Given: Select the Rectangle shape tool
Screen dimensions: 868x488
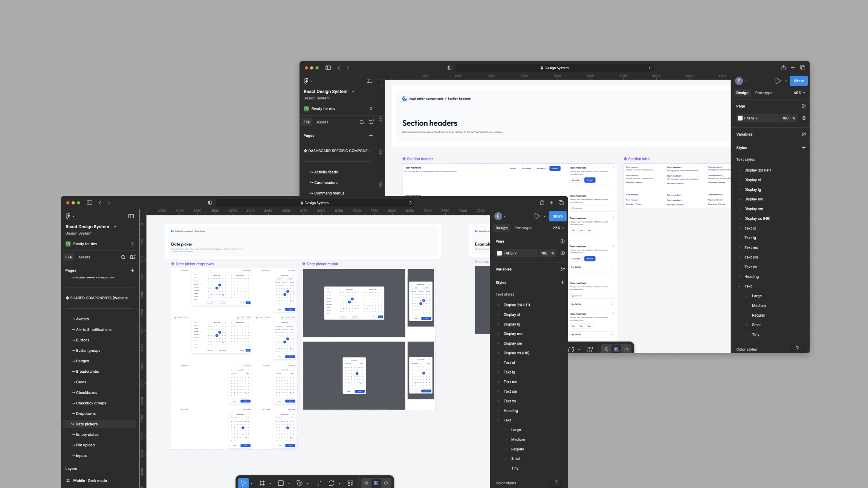Looking at the screenshot, I should [281, 483].
